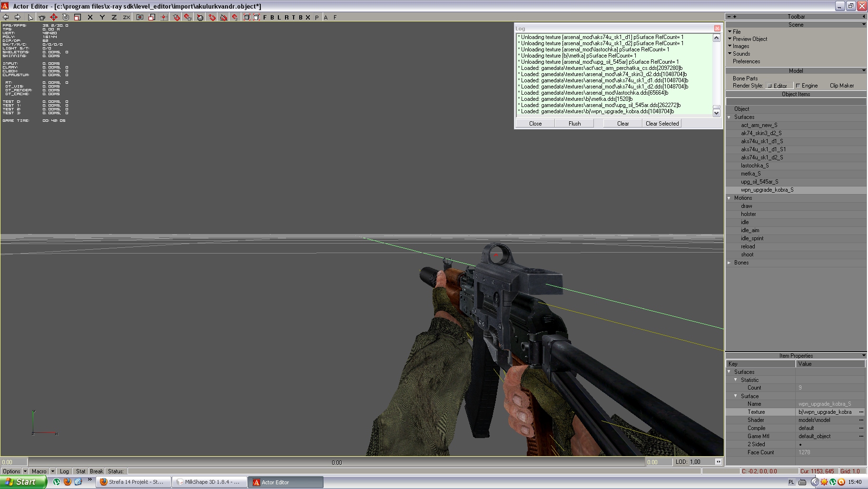This screenshot has height=489, width=868.
Task: Click the A camera mode button
Action: (326, 17)
